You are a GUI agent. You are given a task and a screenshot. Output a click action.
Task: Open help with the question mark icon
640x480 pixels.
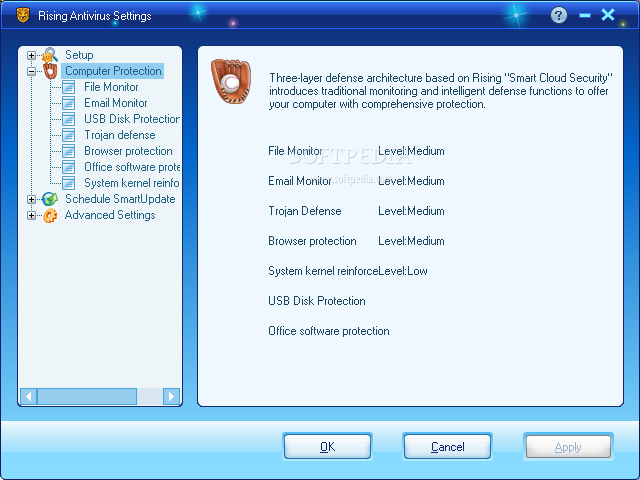[x=559, y=16]
